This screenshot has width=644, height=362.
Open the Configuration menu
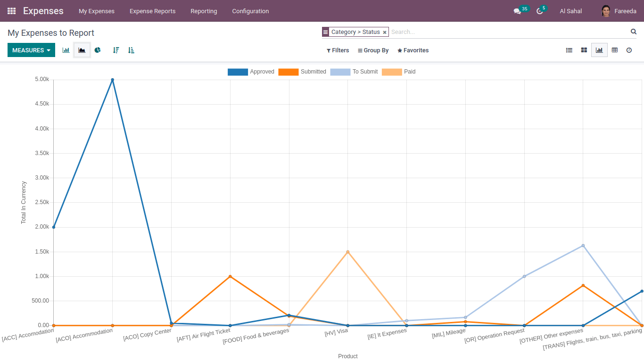(250, 11)
